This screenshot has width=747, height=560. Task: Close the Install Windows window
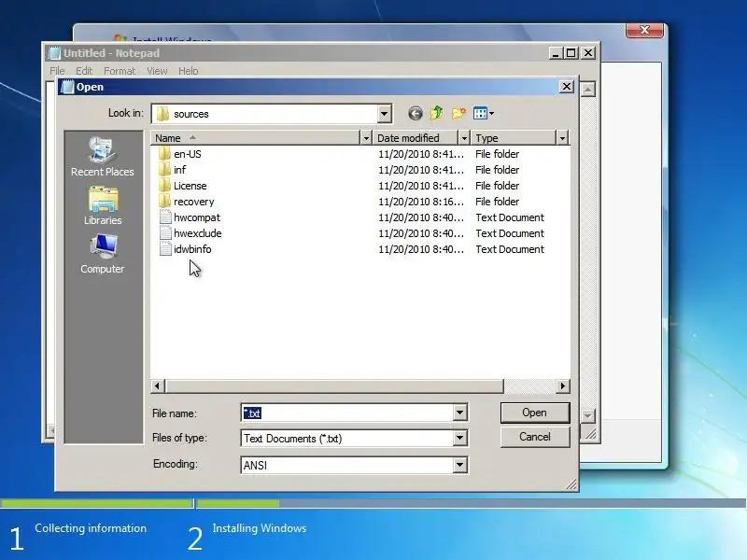click(x=644, y=30)
